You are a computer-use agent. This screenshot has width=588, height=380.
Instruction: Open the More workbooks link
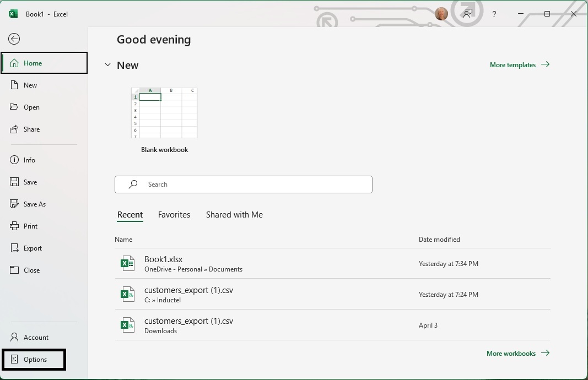[x=517, y=354]
